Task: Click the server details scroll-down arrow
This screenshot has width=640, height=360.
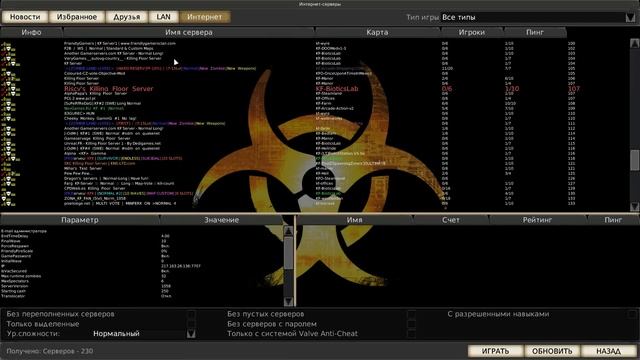Action: (288, 302)
